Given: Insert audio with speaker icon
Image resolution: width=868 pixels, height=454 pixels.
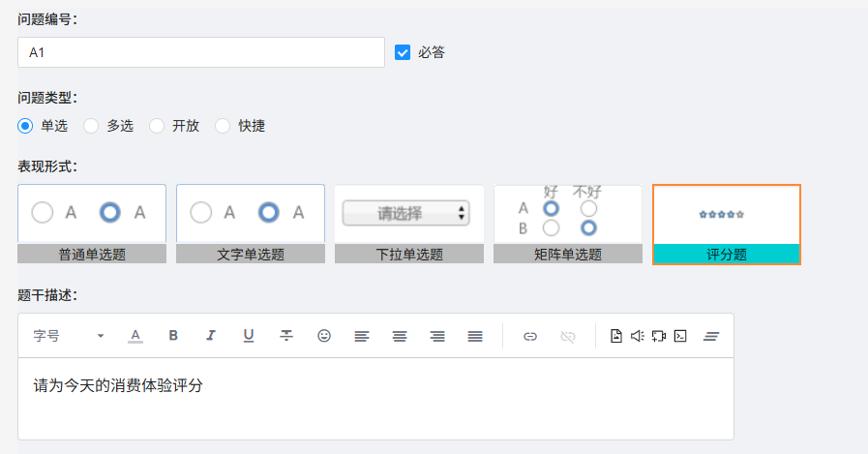Looking at the screenshot, I should (637, 336).
